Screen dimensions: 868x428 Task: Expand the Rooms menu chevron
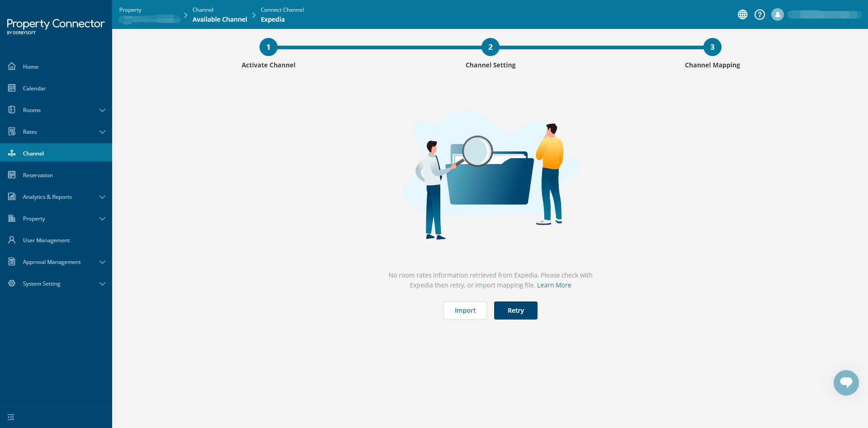[x=103, y=110]
